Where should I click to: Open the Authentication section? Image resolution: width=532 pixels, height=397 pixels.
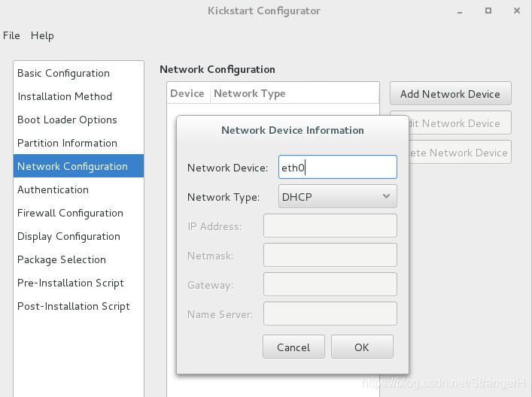(x=79, y=189)
